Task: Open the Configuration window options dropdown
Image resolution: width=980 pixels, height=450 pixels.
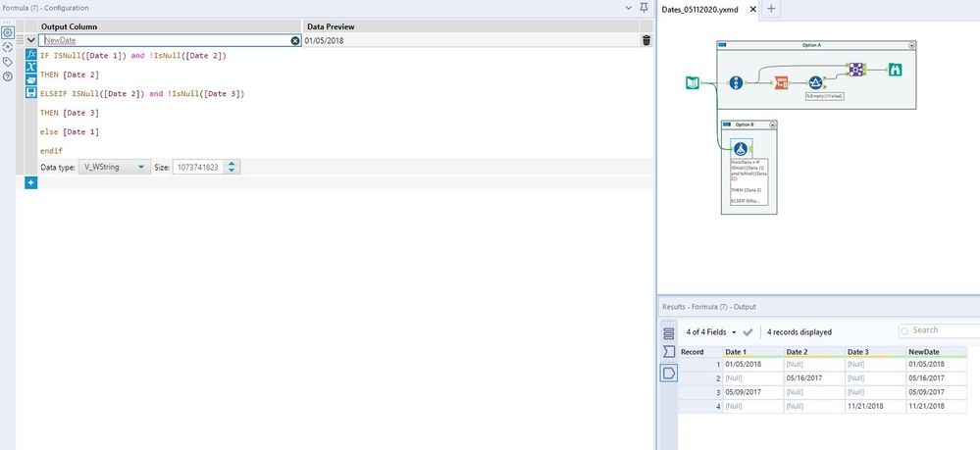Action: pyautogui.click(x=629, y=8)
